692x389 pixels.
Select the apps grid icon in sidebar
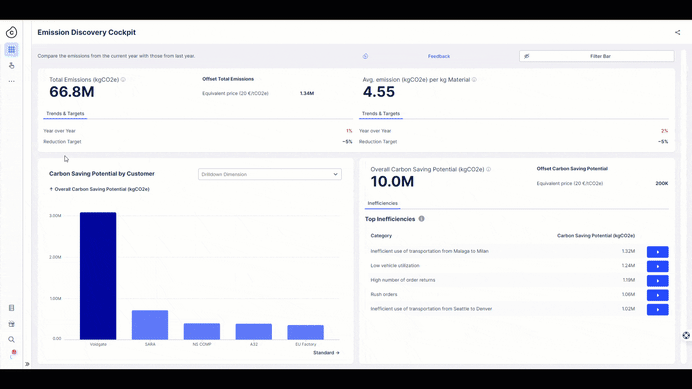(11, 49)
